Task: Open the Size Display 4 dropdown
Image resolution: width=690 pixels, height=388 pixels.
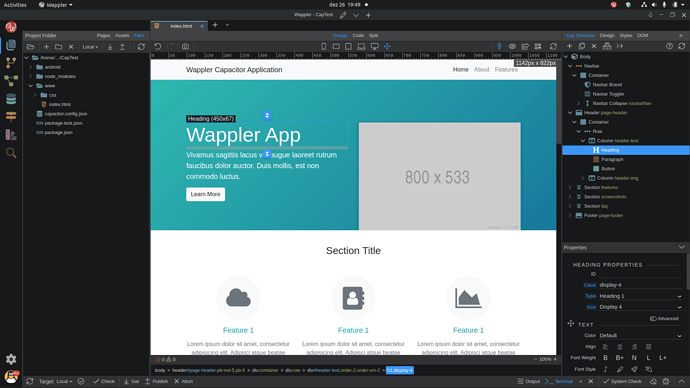Action: tap(641, 307)
